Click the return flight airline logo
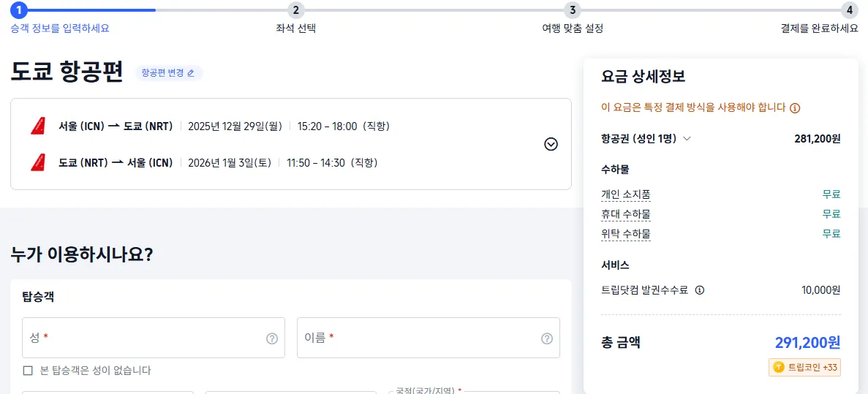 tap(38, 162)
